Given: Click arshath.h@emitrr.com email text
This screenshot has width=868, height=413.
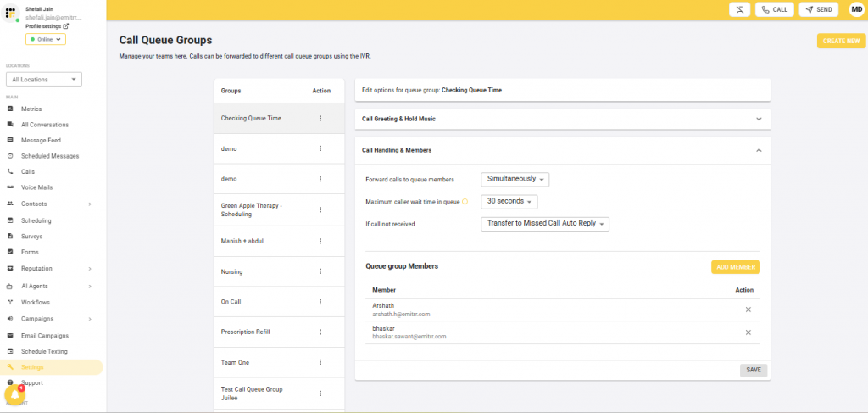Looking at the screenshot, I should click(401, 314).
